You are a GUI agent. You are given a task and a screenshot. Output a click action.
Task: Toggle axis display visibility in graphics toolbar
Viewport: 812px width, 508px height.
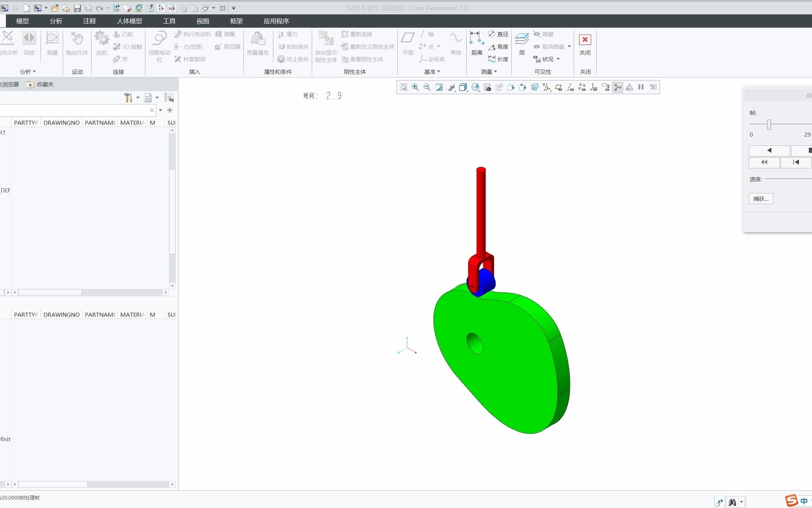click(570, 87)
